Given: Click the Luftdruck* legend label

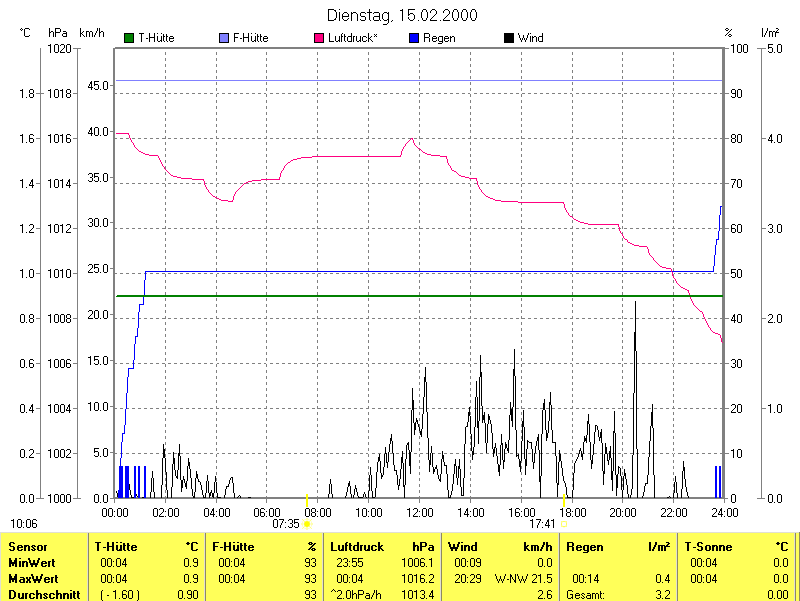Looking at the screenshot, I should point(352,38).
